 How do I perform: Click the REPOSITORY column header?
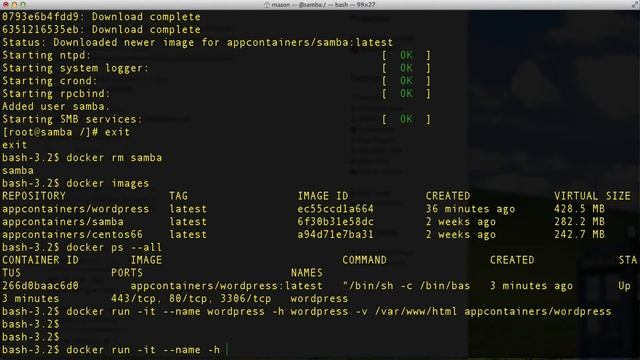click(33, 196)
